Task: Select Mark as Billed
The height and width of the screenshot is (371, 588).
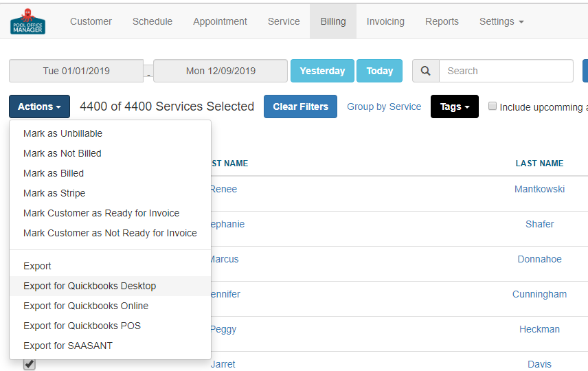Action: pyautogui.click(x=110, y=173)
